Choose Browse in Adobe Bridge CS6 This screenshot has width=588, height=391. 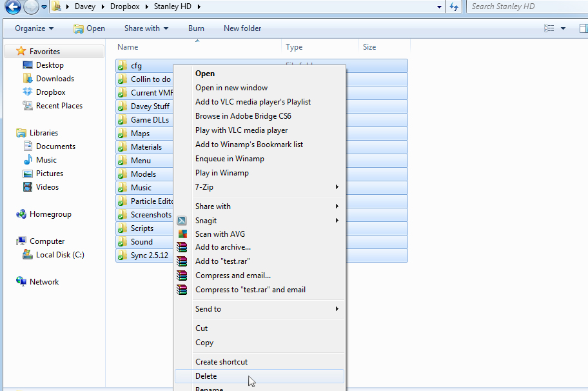pos(259,116)
